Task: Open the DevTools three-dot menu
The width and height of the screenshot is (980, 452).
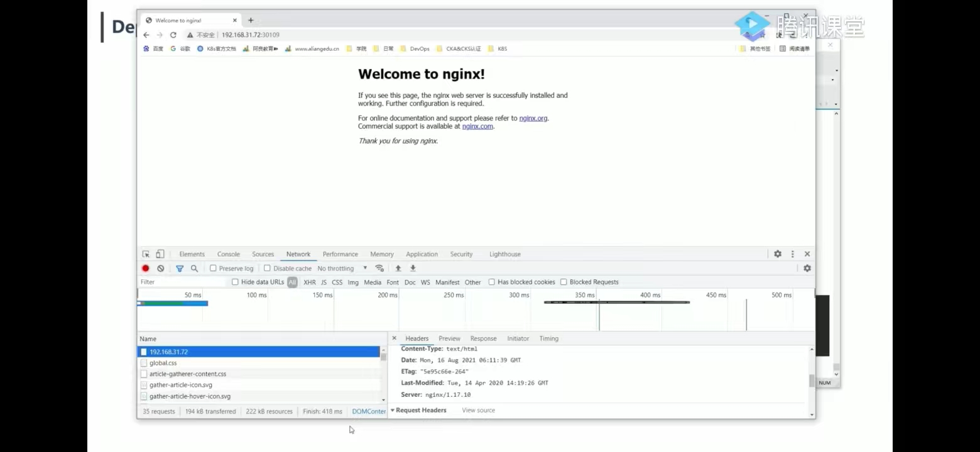Action: (793, 254)
